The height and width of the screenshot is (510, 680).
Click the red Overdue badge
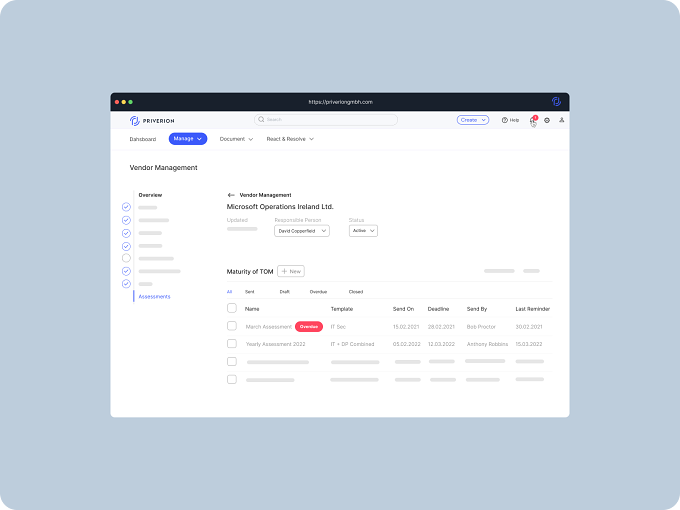pos(309,327)
